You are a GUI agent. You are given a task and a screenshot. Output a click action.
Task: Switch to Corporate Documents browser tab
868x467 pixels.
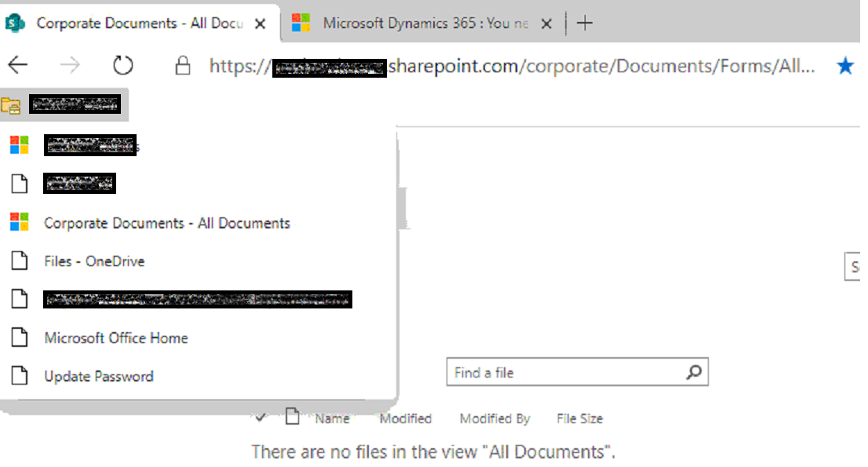coord(140,24)
